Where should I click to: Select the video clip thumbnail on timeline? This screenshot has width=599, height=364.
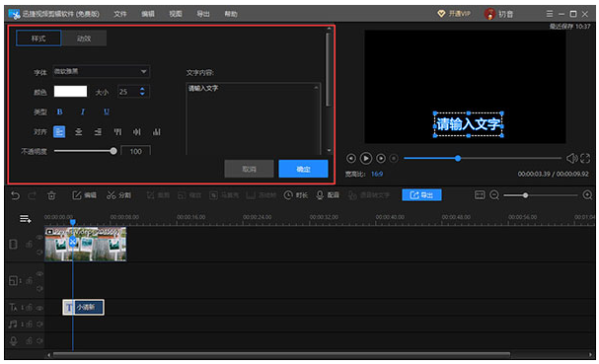(x=86, y=245)
